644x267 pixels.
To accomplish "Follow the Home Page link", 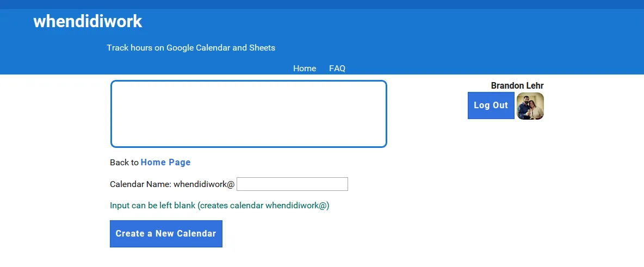I will [x=165, y=163].
